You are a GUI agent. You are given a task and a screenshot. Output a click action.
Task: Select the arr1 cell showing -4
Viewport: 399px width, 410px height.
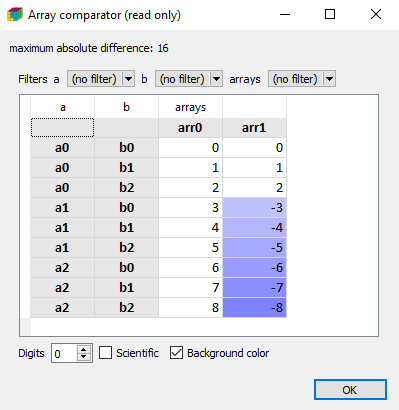(254, 227)
